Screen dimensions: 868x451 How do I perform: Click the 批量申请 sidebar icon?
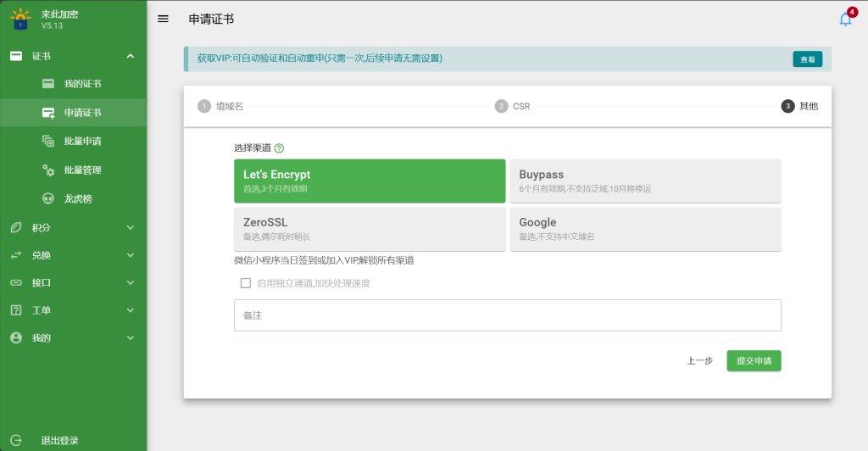point(48,141)
